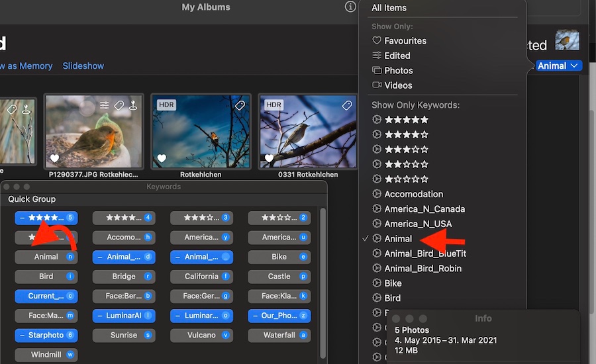
Task: Toggle the five-star keyword in Quick Group
Action: [46, 218]
